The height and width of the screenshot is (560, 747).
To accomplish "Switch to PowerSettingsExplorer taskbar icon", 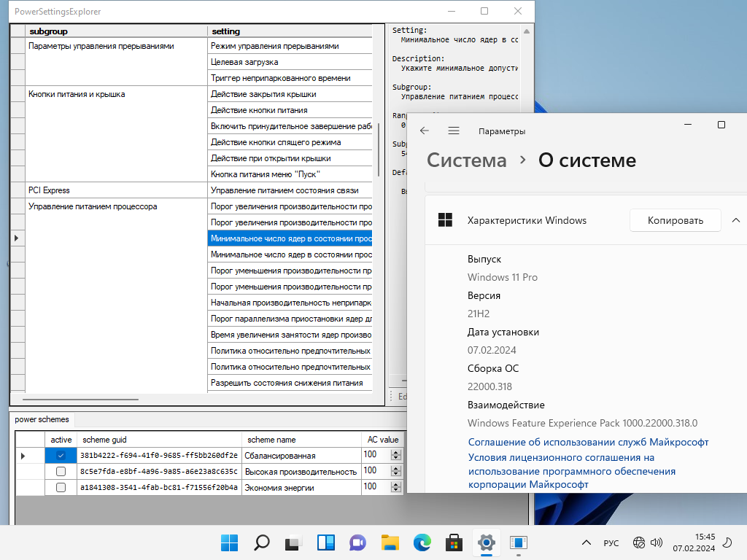I will (519, 542).
